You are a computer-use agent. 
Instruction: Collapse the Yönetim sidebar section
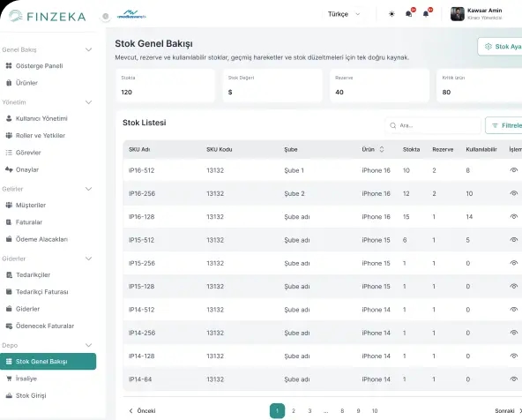88,102
